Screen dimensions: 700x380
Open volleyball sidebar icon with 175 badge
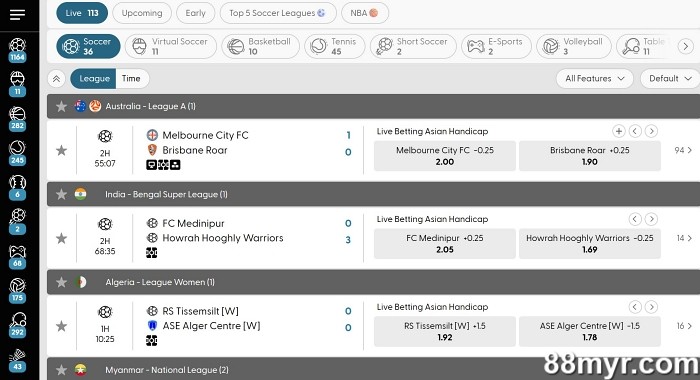[x=17, y=291]
